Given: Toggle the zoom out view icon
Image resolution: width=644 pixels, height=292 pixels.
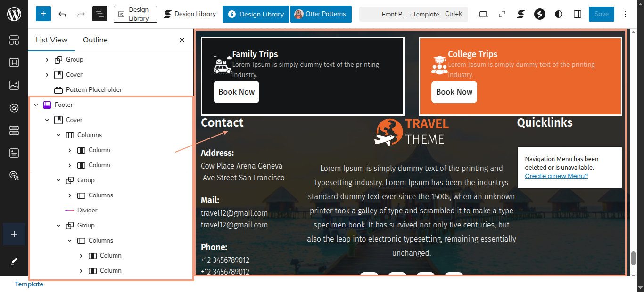Looking at the screenshot, I should point(502,14).
